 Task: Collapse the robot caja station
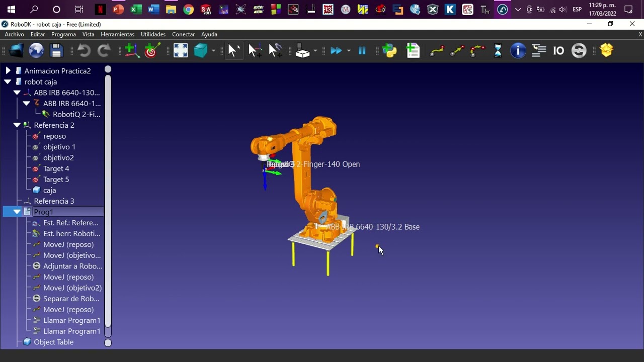[8, 81]
